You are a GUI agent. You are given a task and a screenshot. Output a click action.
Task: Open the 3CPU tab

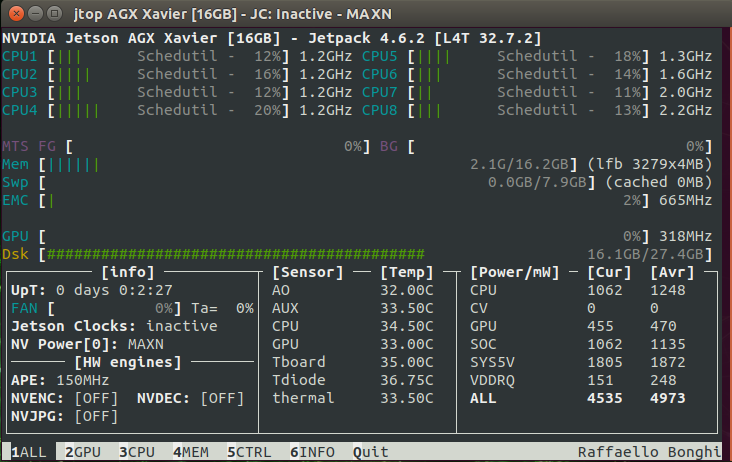tap(137, 452)
